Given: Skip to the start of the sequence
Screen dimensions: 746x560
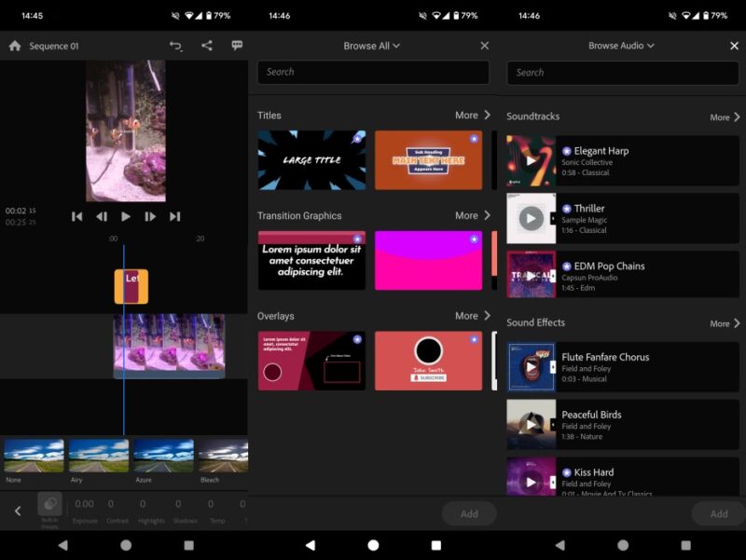Looking at the screenshot, I should [x=77, y=217].
